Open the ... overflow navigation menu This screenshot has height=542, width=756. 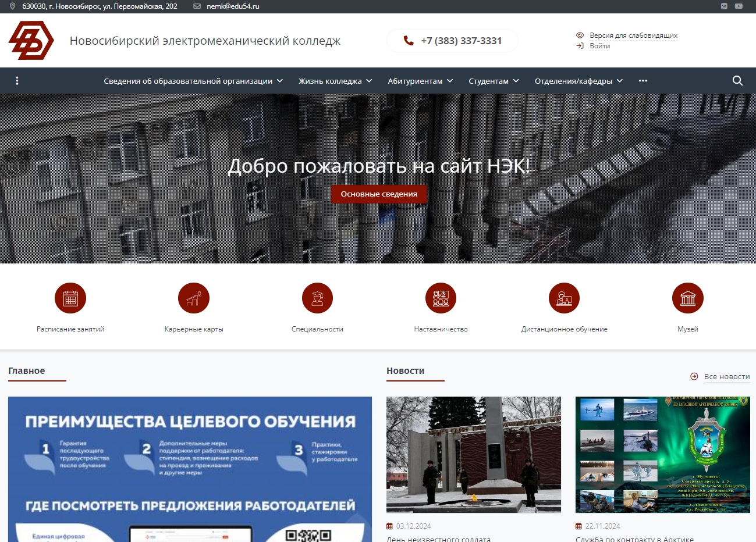tap(643, 81)
